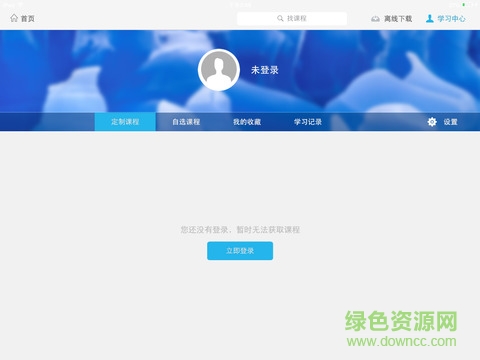Open 我的收藏 favorites tab
This screenshot has height=360, width=480.
pyautogui.click(x=247, y=122)
